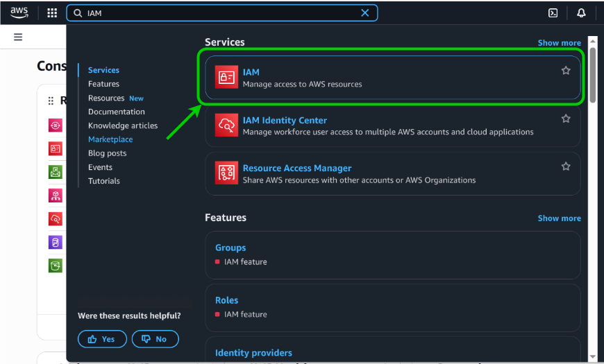Clear the IAM search with X icon
The image size is (604, 364).
[x=364, y=13]
